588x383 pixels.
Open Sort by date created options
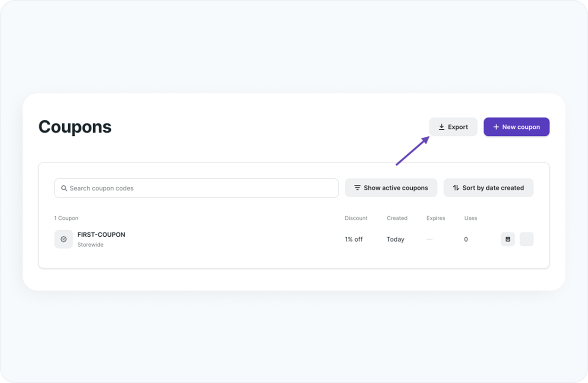pos(489,188)
